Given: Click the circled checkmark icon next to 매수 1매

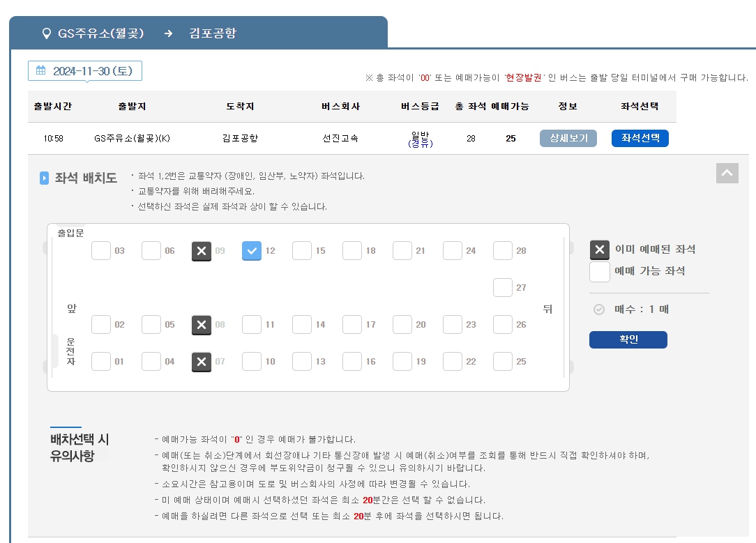Looking at the screenshot, I should click(x=598, y=311).
